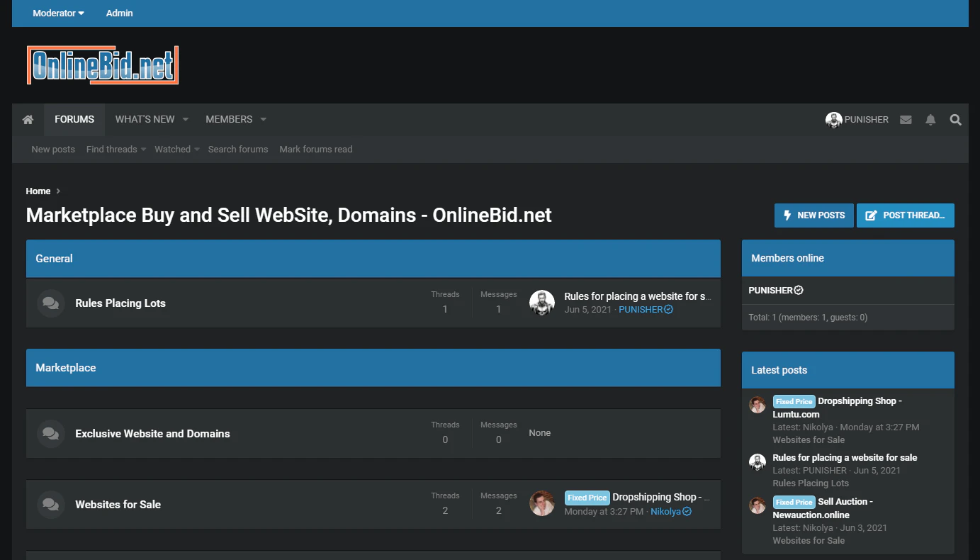Click the Exclusive Website and Domains bubble icon

tap(50, 434)
